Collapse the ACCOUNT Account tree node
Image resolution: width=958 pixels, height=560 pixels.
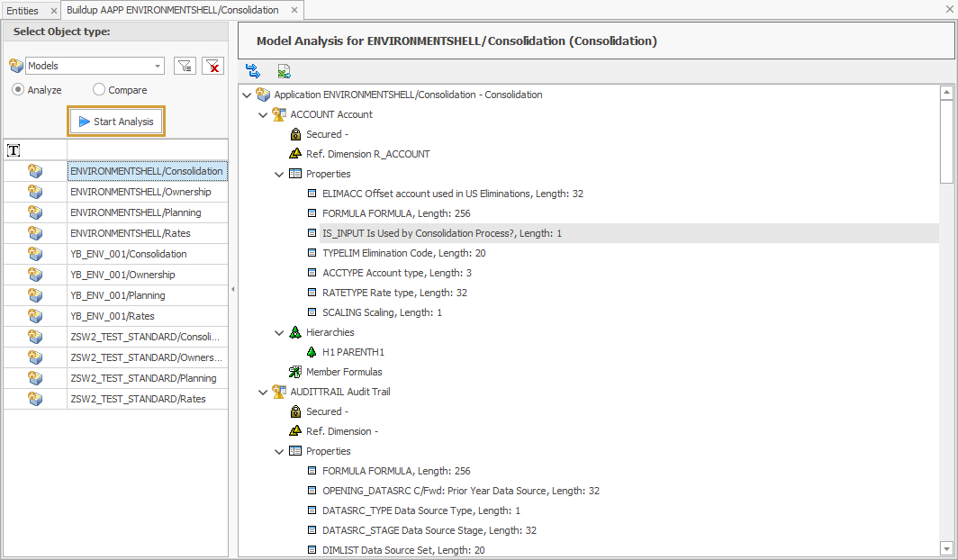[x=263, y=114]
